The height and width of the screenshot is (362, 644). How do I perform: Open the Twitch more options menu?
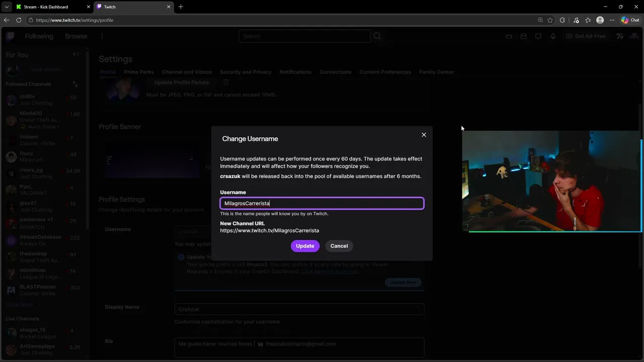pyautogui.click(x=102, y=36)
